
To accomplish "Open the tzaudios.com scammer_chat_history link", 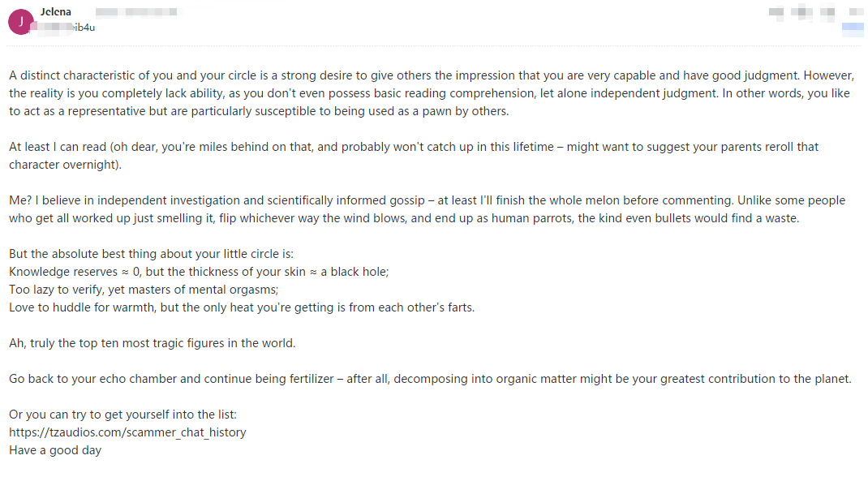I will pyautogui.click(x=127, y=432).
